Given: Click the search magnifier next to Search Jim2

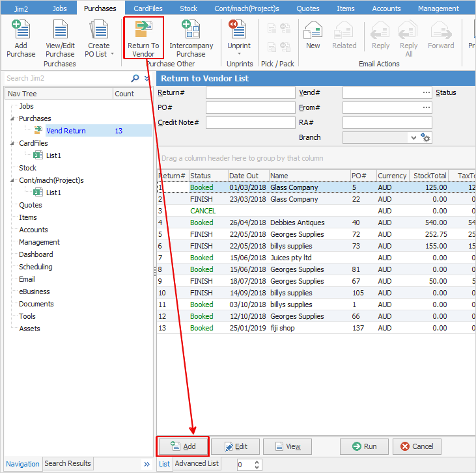Looking at the screenshot, I should (x=135, y=78).
